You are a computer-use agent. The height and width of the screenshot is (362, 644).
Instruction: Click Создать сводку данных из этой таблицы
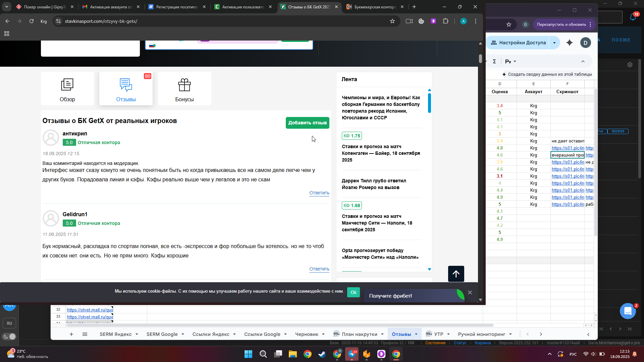(547, 74)
